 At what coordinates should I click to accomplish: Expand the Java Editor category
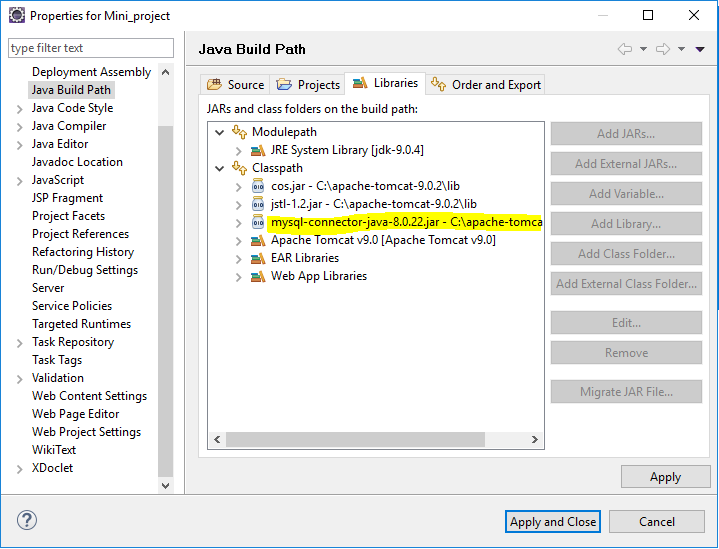pyautogui.click(x=19, y=145)
